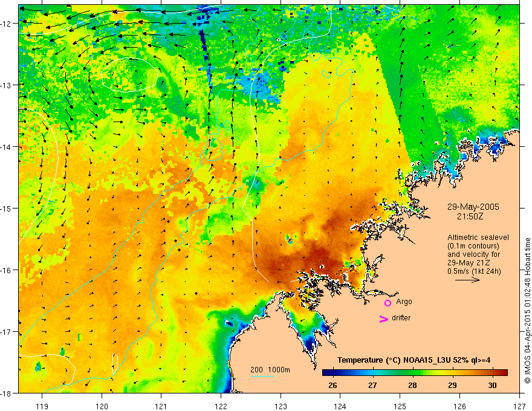Screen dimensions: 532x411
Task: Click the '200 1000m' depth label
Action: [270, 370]
